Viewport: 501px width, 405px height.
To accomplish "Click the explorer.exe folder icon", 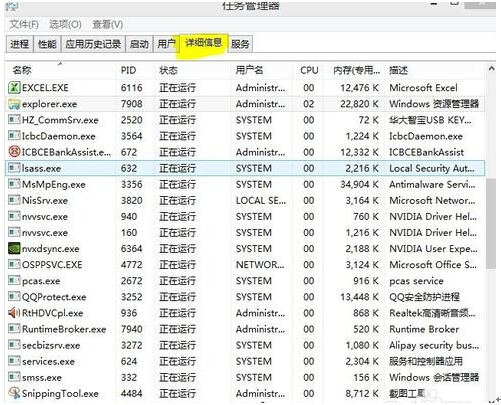I will point(14,104).
